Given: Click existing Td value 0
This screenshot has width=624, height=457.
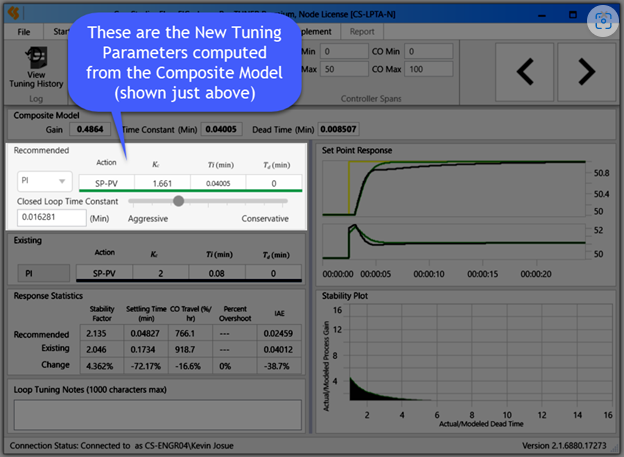Looking at the screenshot, I should click(273, 273).
